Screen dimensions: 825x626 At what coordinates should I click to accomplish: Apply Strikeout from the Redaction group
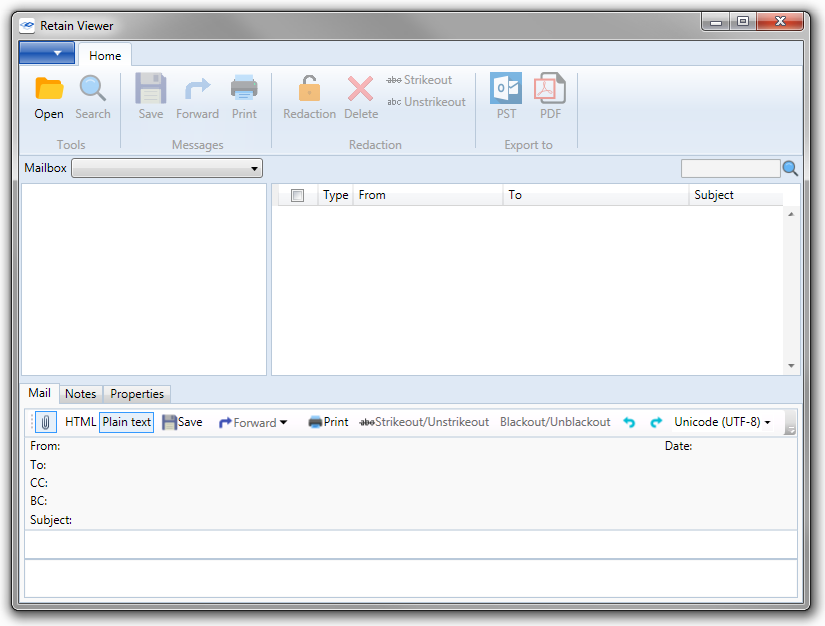tap(419, 80)
